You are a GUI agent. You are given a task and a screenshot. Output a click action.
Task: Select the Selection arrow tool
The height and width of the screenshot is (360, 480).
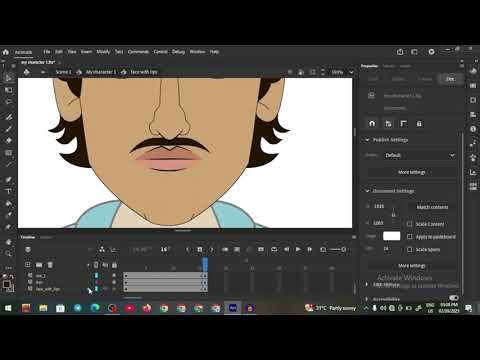click(x=8, y=78)
